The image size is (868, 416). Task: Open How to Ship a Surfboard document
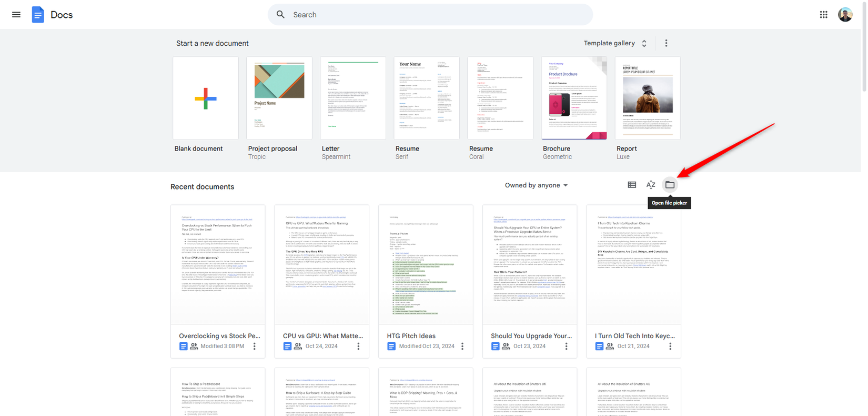pyautogui.click(x=322, y=392)
